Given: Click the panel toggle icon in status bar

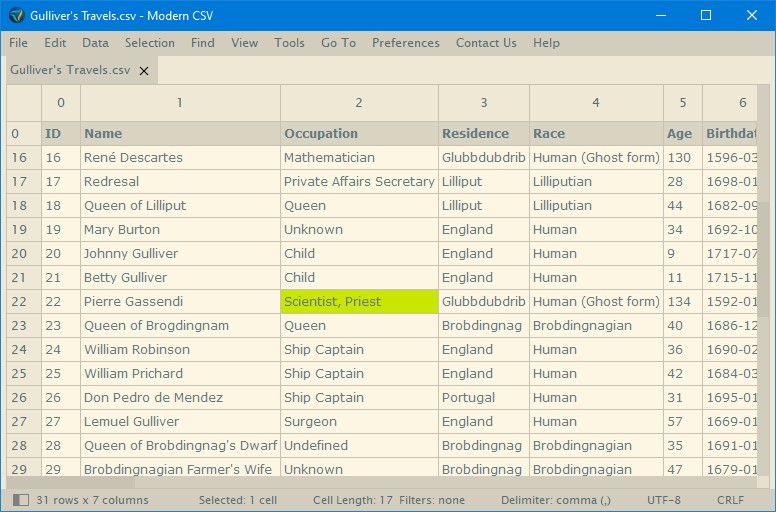Looking at the screenshot, I should tap(21, 500).
